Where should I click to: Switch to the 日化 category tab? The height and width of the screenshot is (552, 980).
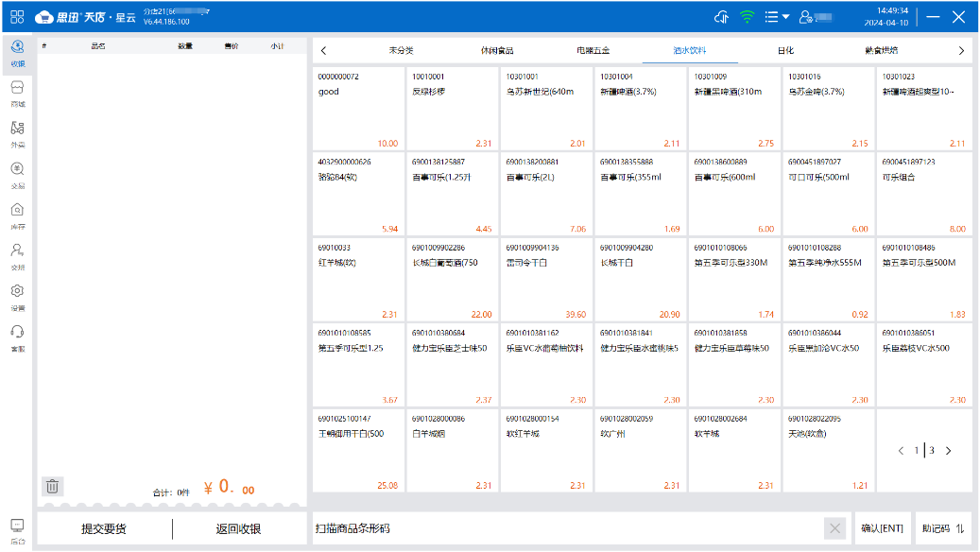click(x=785, y=51)
